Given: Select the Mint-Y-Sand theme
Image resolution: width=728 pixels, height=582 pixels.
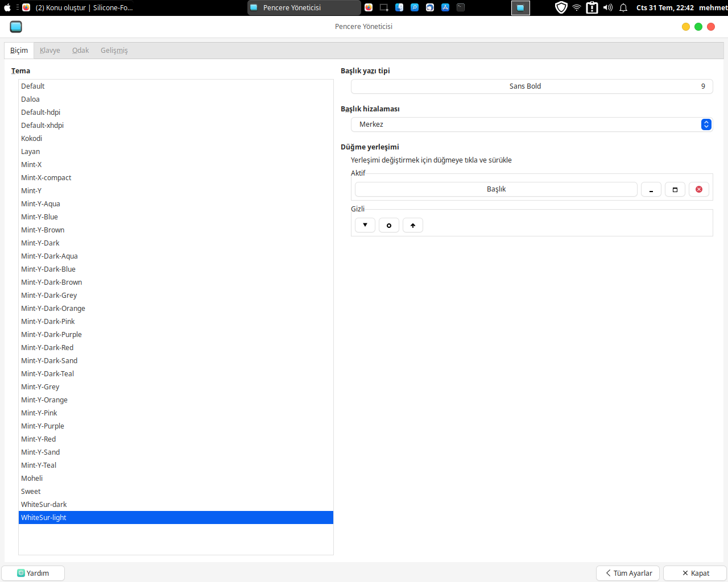Looking at the screenshot, I should (x=176, y=452).
